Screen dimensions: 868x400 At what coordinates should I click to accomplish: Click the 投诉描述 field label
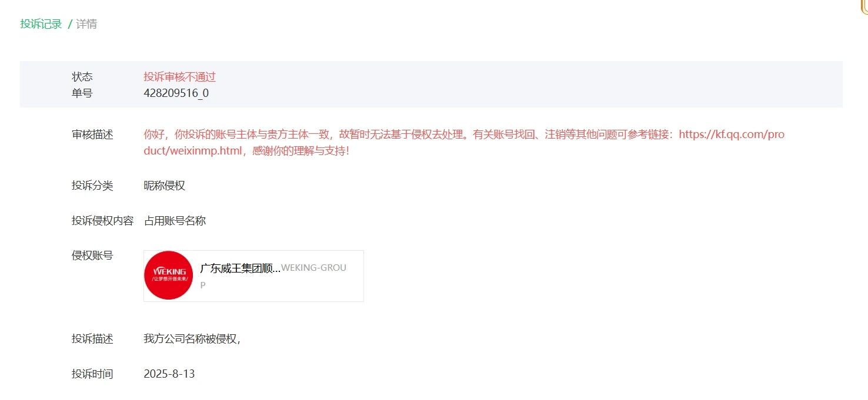click(92, 339)
